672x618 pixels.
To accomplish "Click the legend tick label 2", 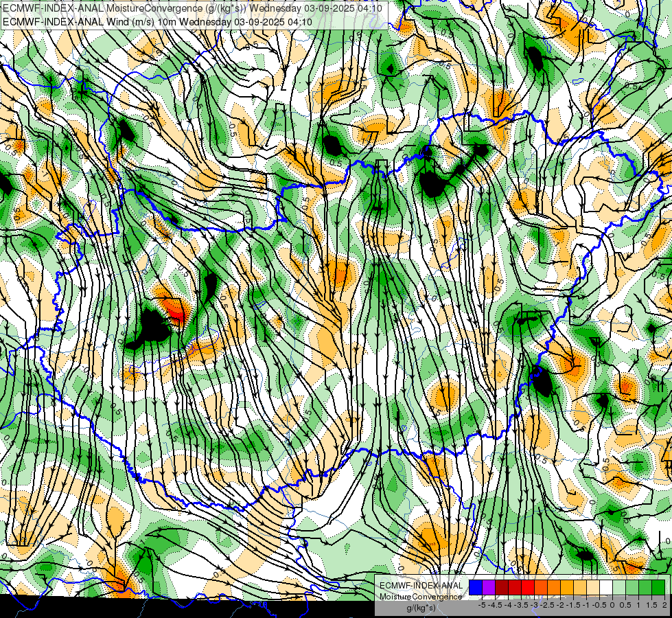I will point(664,605).
